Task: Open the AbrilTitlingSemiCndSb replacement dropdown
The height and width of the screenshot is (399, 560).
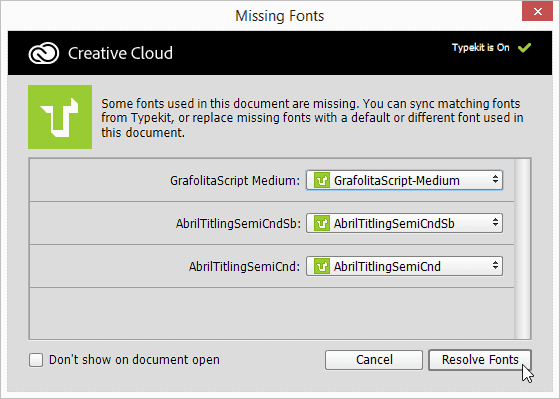Action: [x=404, y=223]
